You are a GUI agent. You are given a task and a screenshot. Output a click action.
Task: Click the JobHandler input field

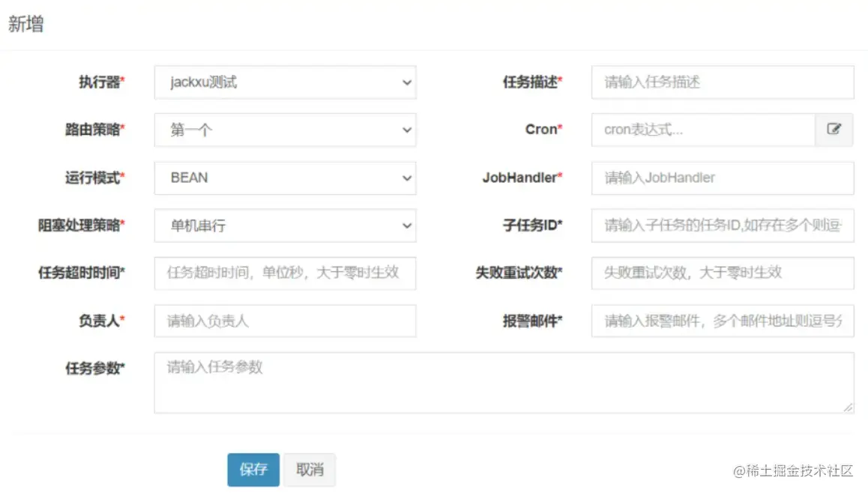pos(723,178)
